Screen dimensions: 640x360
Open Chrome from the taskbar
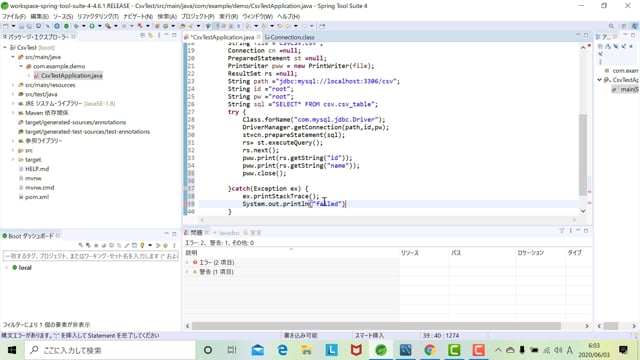click(x=429, y=350)
